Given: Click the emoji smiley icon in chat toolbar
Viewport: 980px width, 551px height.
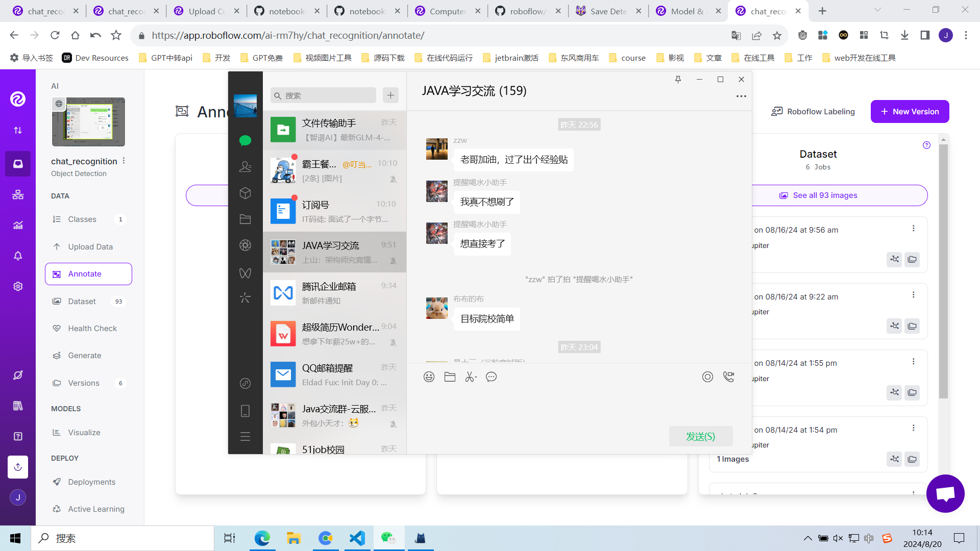Looking at the screenshot, I should pos(429,377).
